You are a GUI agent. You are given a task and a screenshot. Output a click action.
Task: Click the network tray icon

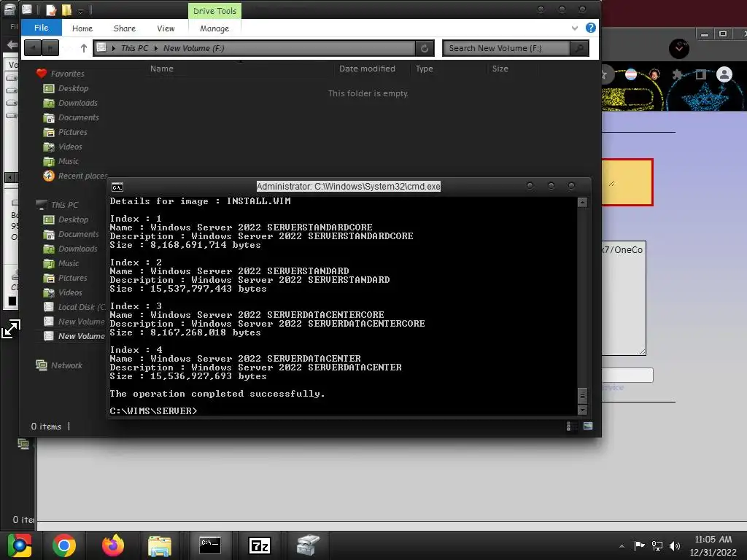pyautogui.click(x=657, y=546)
